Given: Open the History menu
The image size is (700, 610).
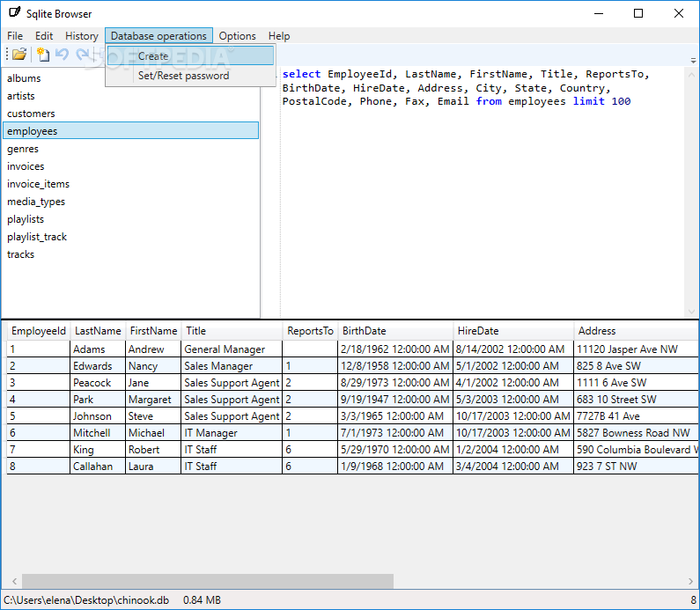Looking at the screenshot, I should click(x=82, y=36).
